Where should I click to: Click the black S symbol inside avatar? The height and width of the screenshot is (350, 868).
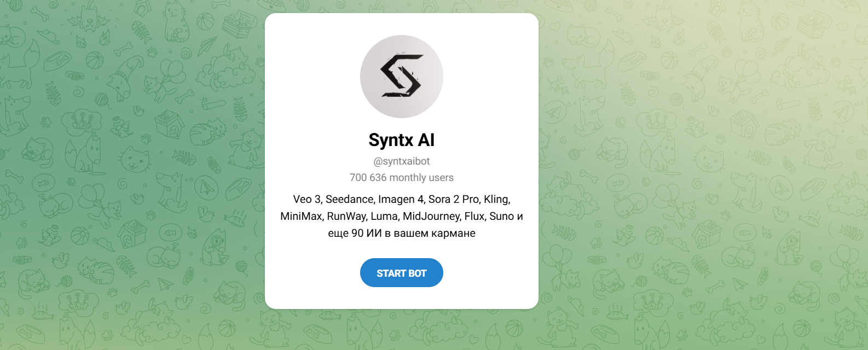pyautogui.click(x=402, y=76)
